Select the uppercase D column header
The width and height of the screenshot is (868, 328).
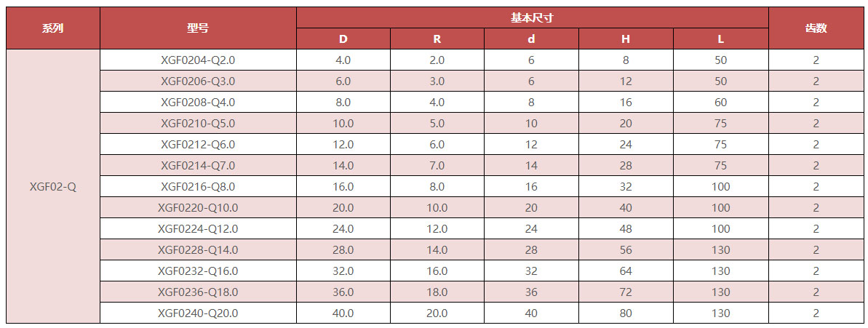point(343,39)
